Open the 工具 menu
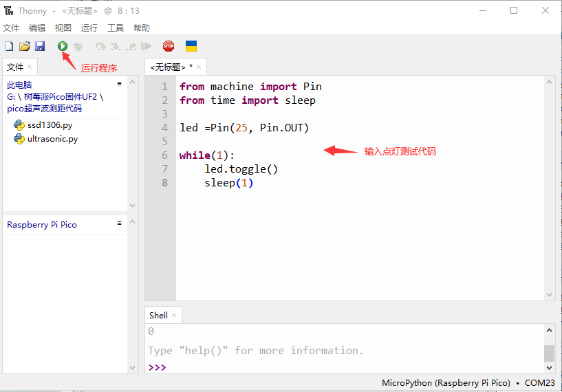The width and height of the screenshot is (562, 392). (x=116, y=28)
